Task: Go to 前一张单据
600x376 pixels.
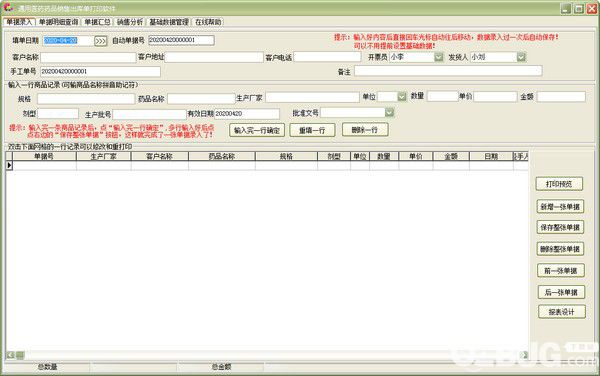Action: tap(561, 271)
